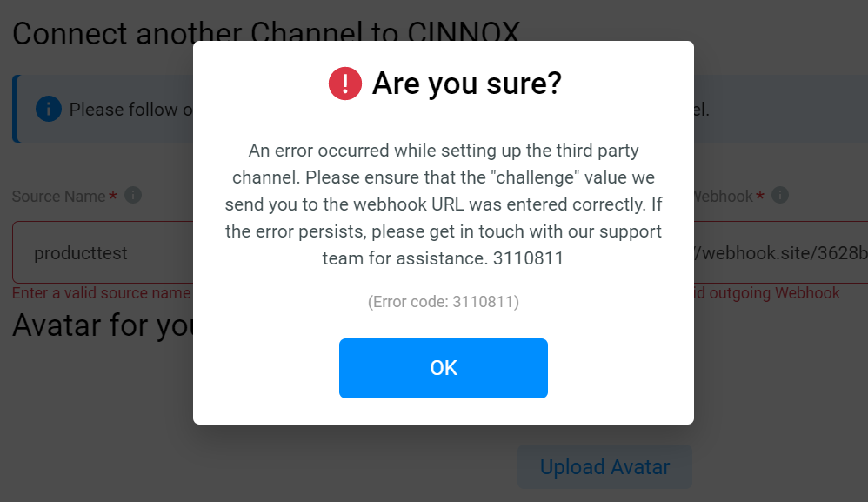Click the "Please follow" info banner text
Image resolution: width=868 pixels, height=502 pixels.
[130, 110]
